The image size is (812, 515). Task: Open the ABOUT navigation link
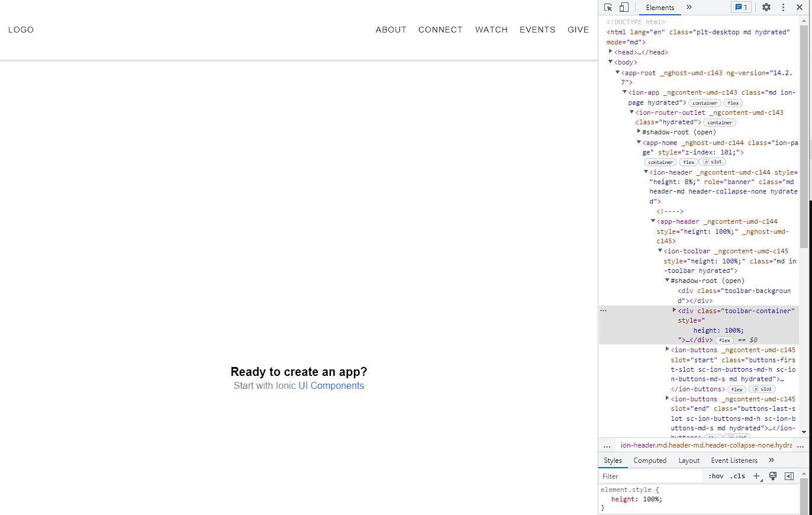[391, 30]
